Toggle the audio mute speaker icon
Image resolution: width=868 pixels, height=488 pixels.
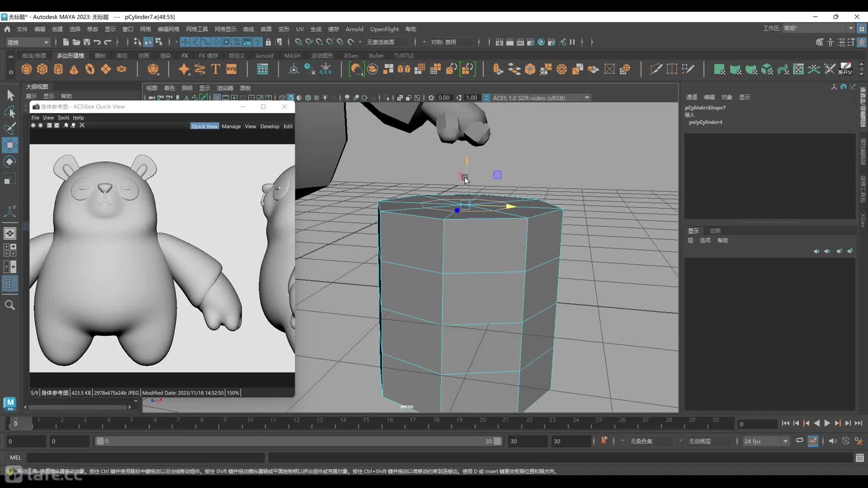click(x=832, y=441)
